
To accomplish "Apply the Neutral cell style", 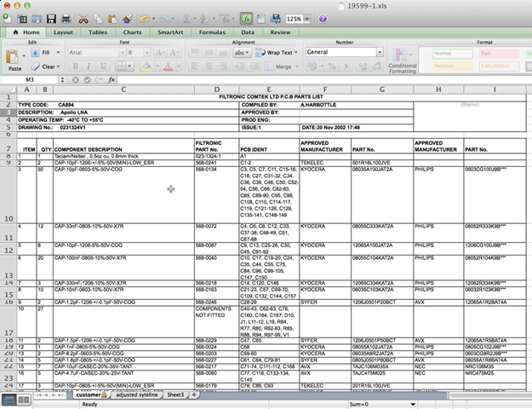I will (x=453, y=66).
